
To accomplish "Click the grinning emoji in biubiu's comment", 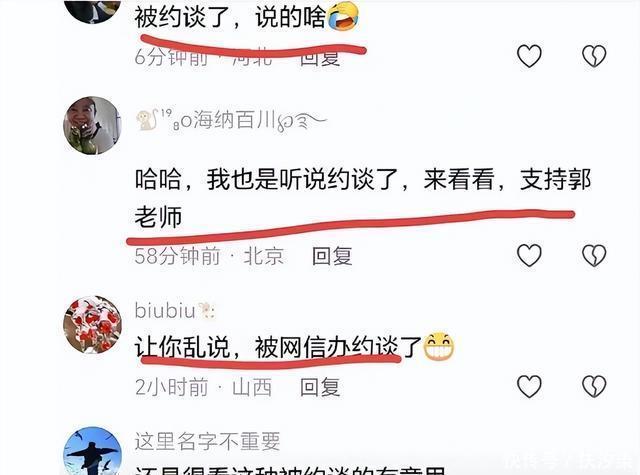I will pos(439,346).
